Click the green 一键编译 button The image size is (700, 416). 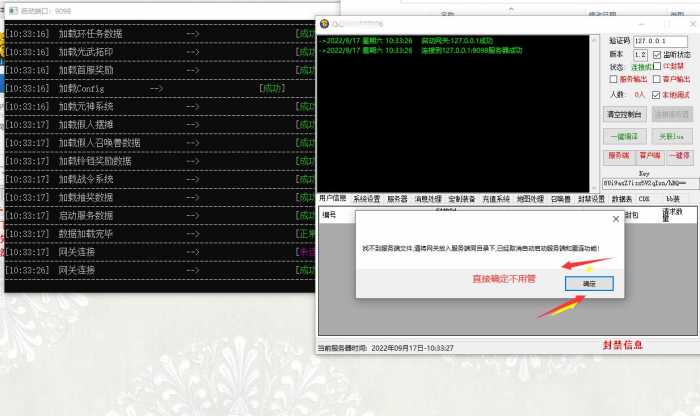coord(623,136)
